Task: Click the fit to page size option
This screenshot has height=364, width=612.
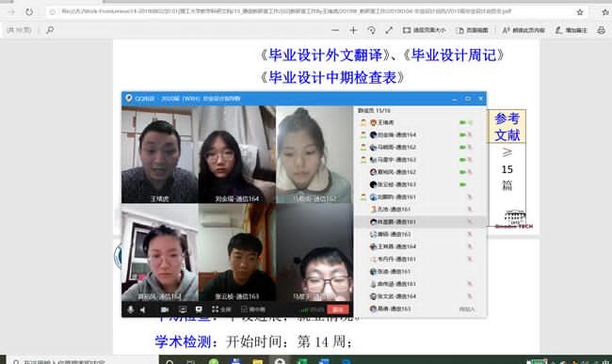Action: tap(425, 30)
